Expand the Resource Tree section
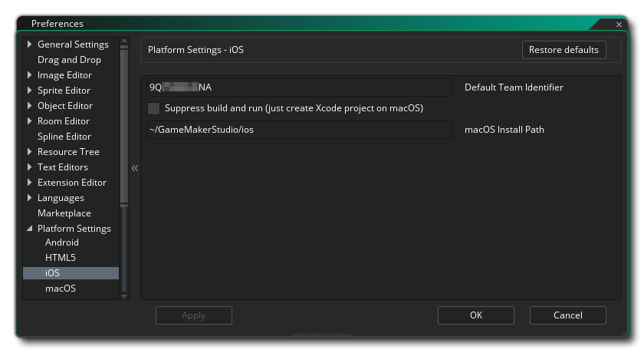Viewport: 644px width, 353px height. click(x=30, y=152)
